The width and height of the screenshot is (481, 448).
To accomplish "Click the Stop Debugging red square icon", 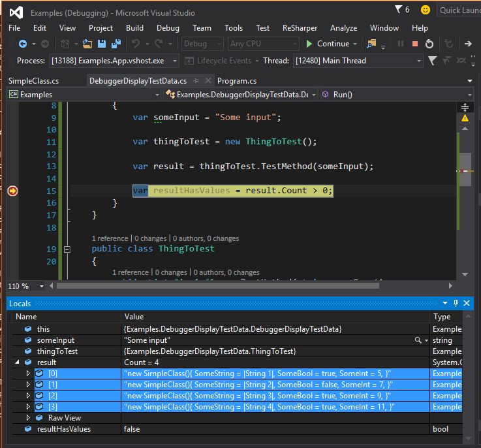I will click(414, 44).
